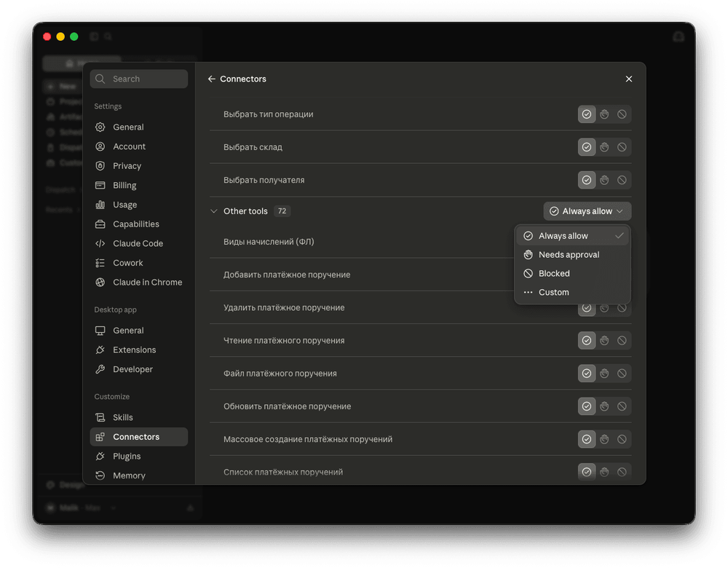728x568 pixels.
Task: Click the 72 tool count badge
Action: click(x=282, y=211)
